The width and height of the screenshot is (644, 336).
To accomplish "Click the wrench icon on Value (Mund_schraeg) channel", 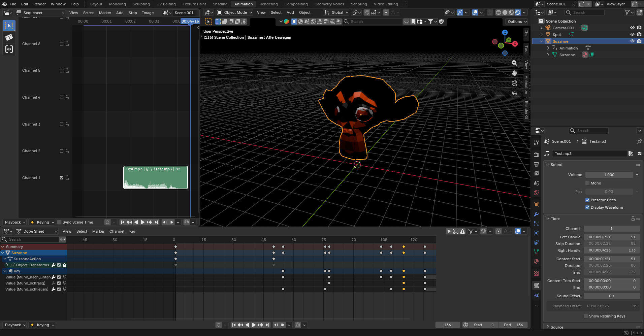I will (x=54, y=283).
